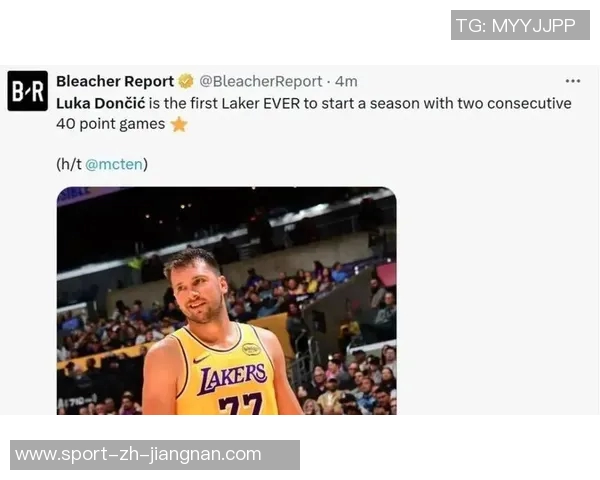This screenshot has height=480, width=600.
Task: Click the TG: MYYJJPP watermark box
Action: coord(520,25)
